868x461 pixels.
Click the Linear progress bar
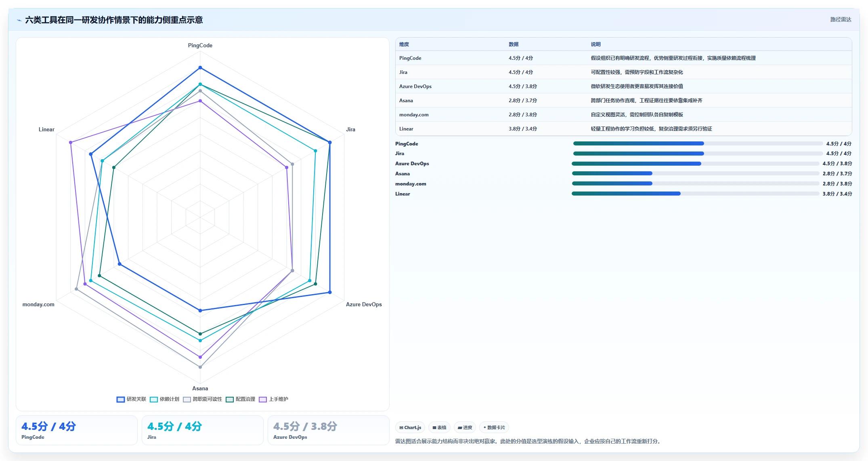tap(696, 194)
